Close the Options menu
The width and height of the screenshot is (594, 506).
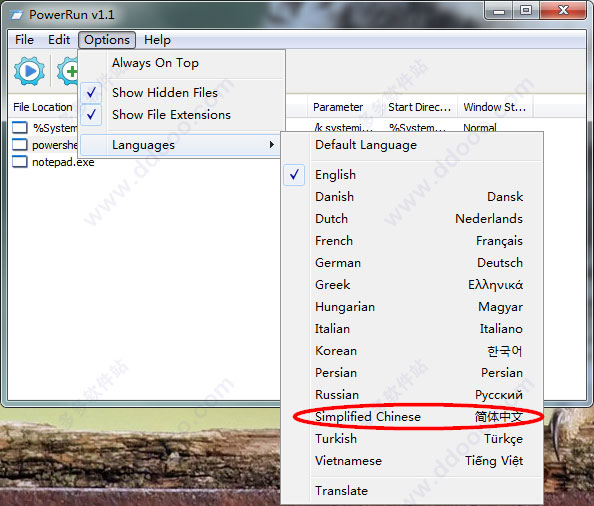[x=107, y=40]
